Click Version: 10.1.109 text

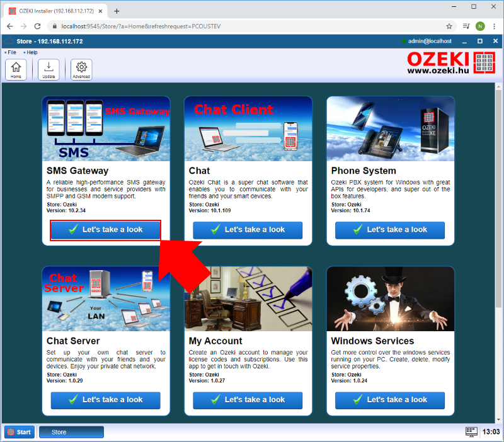[x=210, y=211]
